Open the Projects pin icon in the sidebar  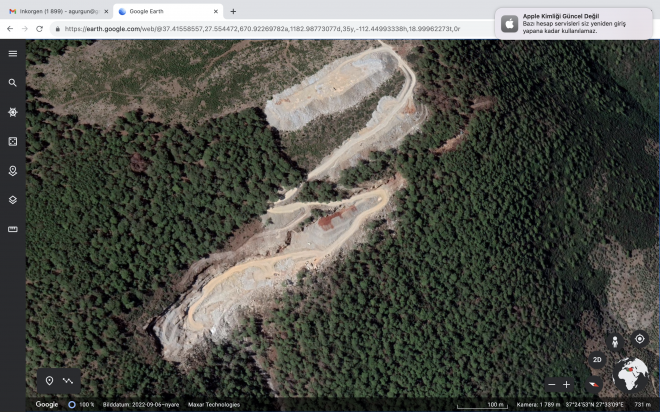tap(12, 171)
